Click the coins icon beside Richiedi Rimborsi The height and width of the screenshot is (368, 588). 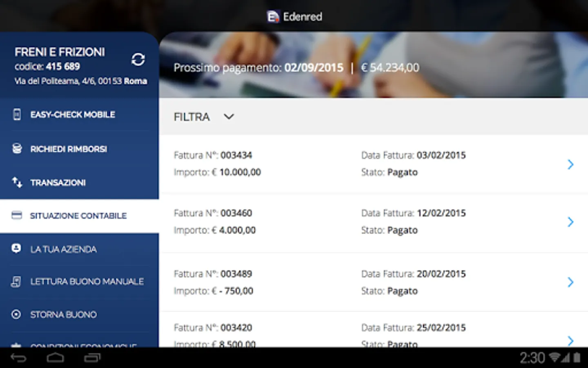(x=17, y=148)
